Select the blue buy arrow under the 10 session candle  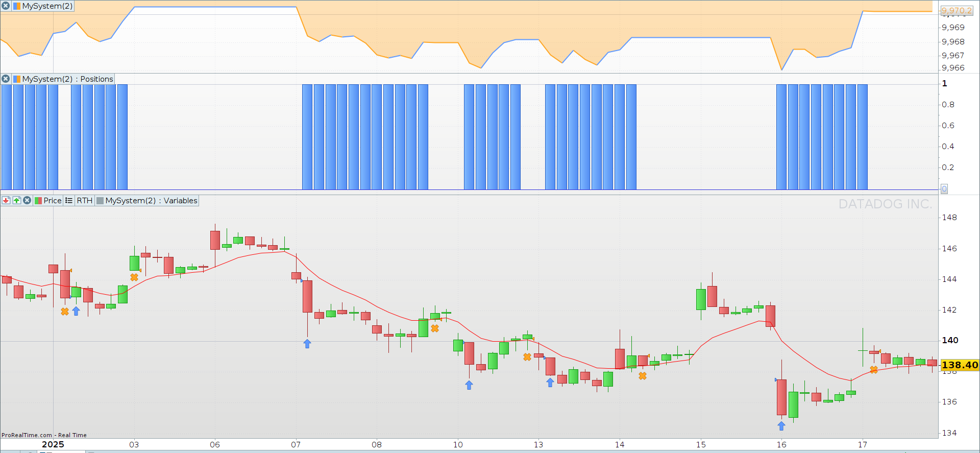click(469, 385)
